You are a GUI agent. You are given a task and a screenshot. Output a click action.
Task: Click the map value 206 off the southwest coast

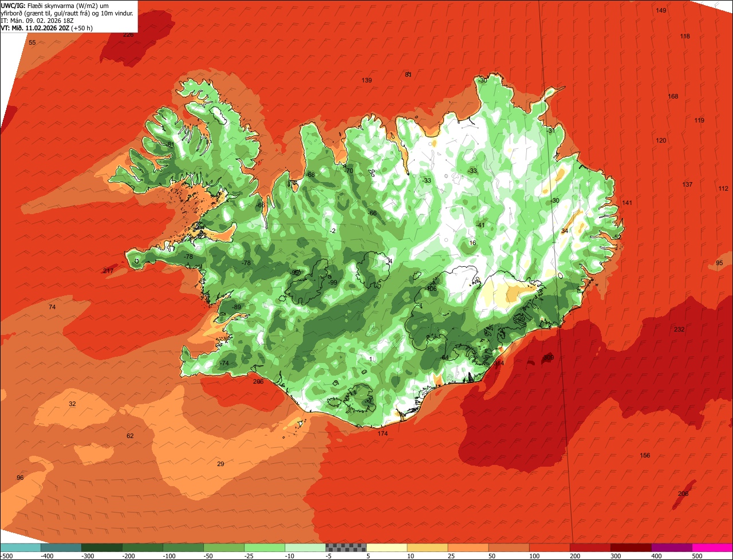(x=258, y=382)
